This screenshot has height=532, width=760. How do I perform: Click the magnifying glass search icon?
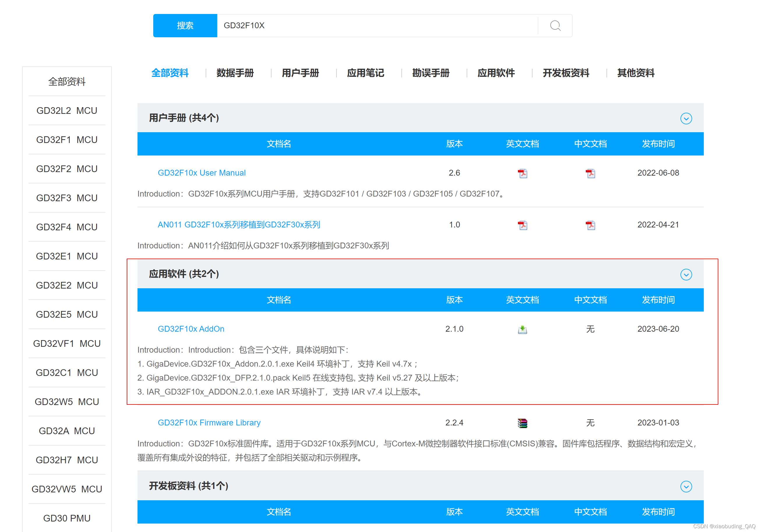(555, 25)
